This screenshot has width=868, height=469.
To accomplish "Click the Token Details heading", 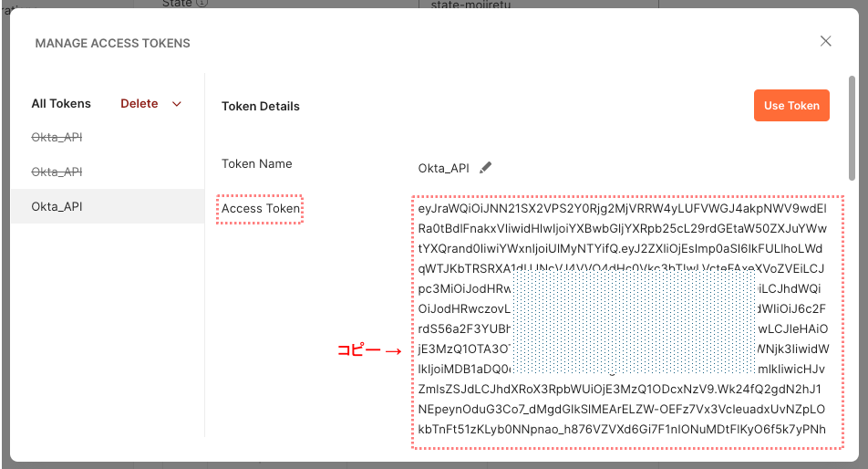I will pyautogui.click(x=261, y=107).
